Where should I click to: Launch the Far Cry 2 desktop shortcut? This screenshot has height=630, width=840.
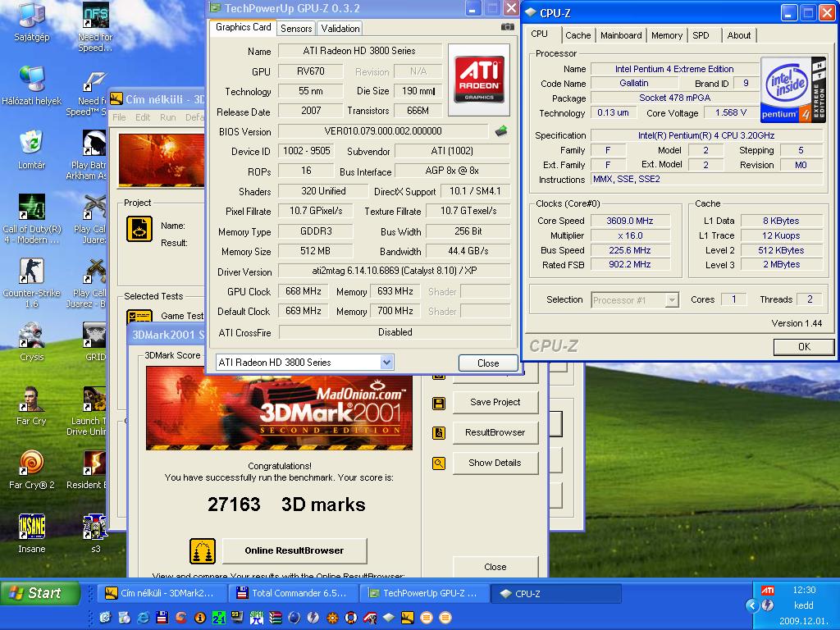(x=32, y=463)
